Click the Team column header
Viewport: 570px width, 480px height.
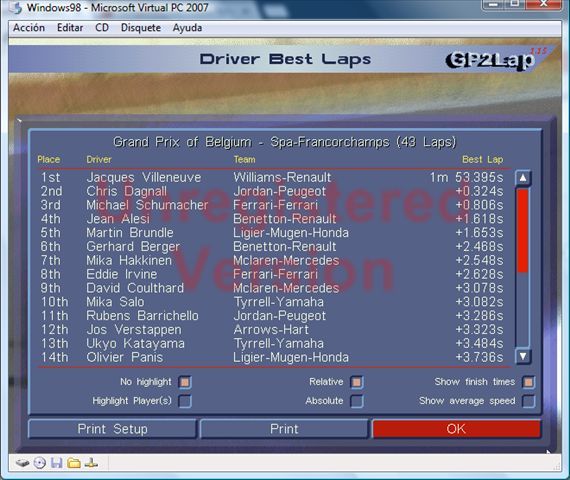244,160
